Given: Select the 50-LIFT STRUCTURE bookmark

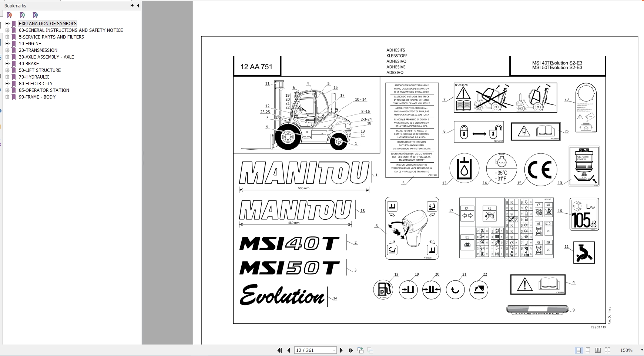Looking at the screenshot, I should click(40, 70).
